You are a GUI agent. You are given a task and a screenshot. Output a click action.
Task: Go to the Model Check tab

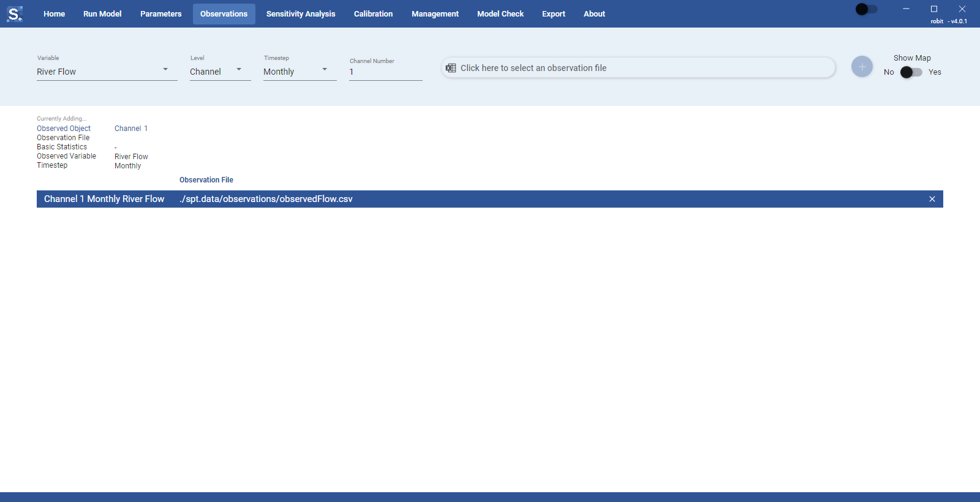(500, 14)
